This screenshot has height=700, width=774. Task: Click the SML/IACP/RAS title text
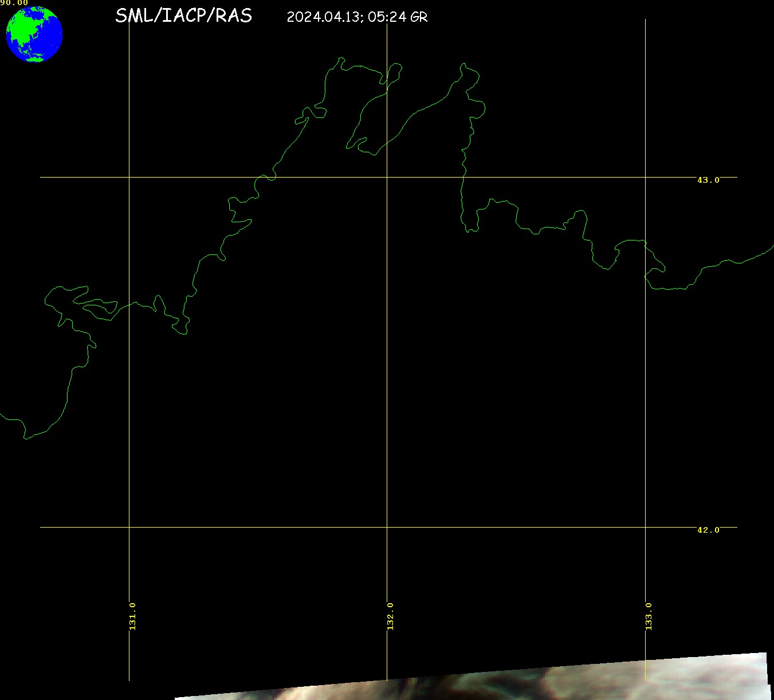pyautogui.click(x=183, y=15)
